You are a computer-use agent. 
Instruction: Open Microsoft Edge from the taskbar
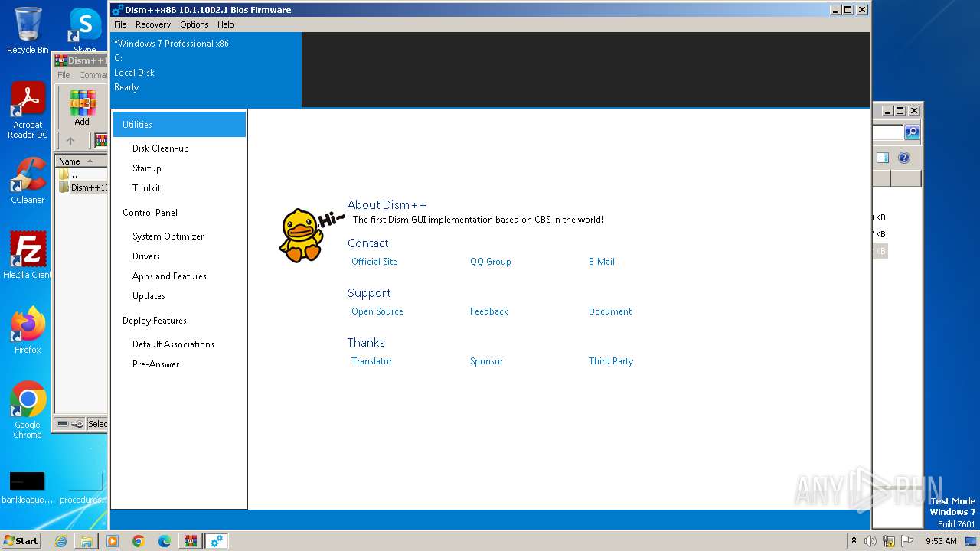point(165,541)
